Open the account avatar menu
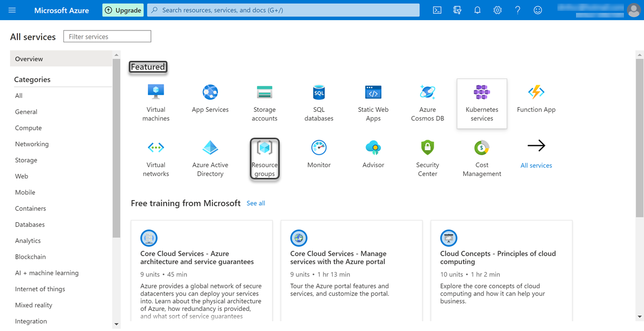 634,10
